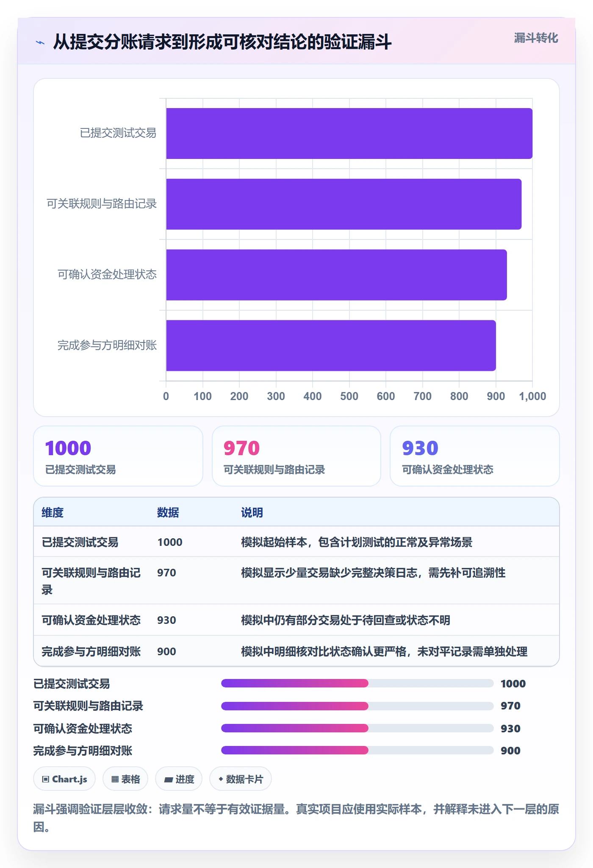Click the 已提交测试交易 progress bar
This screenshot has width=593, height=868.
pos(357,683)
